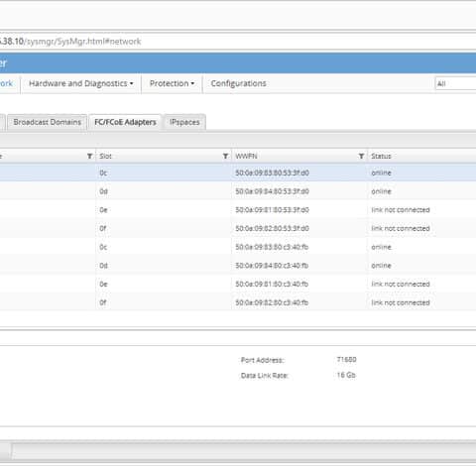Open the Slot column filter icon

coord(225,156)
